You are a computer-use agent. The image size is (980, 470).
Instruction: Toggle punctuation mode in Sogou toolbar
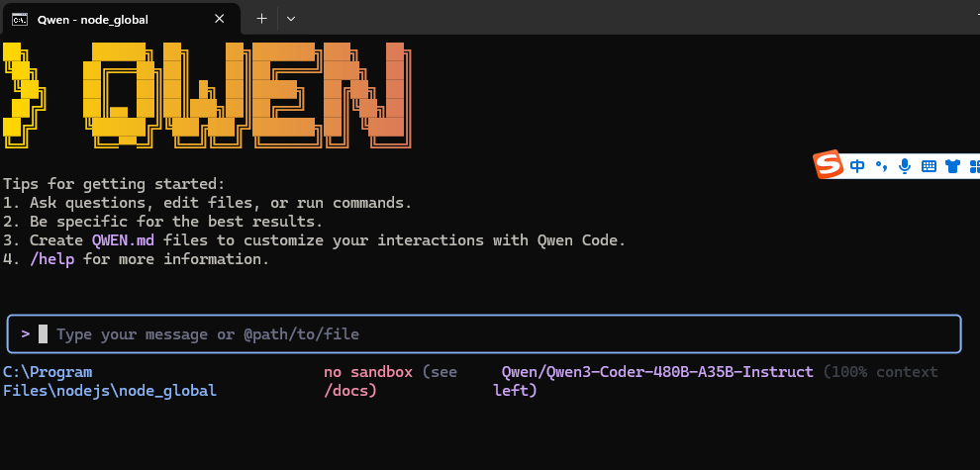point(881,165)
